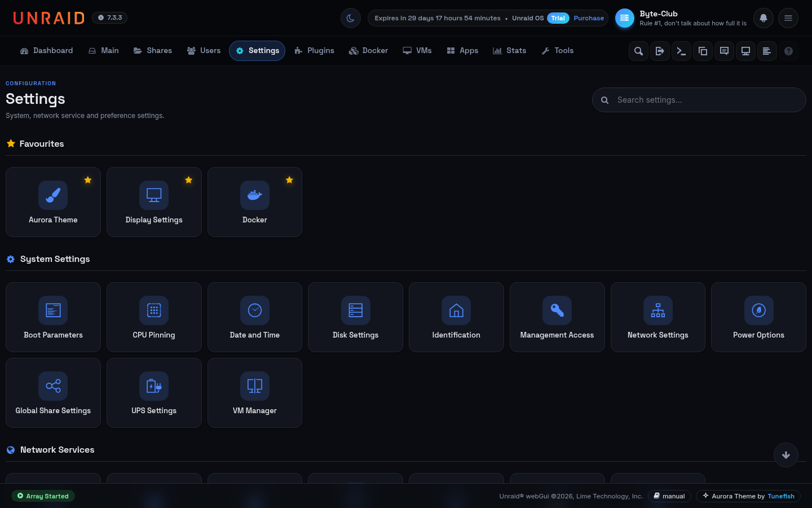
Task: Open Global Share Settings
Action: pyautogui.click(x=53, y=393)
